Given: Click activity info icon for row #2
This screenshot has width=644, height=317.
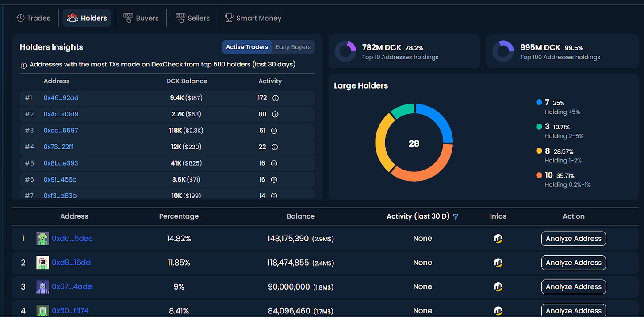Looking at the screenshot, I should (275, 114).
